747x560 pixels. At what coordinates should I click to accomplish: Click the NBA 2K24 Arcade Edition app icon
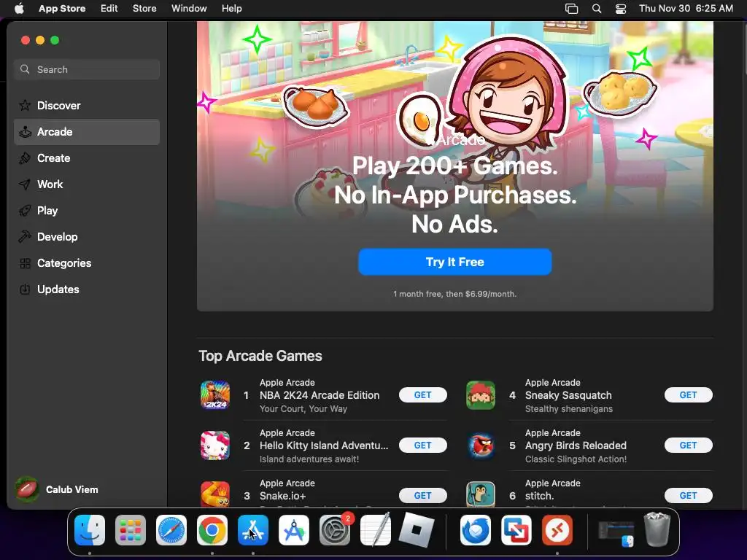pos(215,395)
